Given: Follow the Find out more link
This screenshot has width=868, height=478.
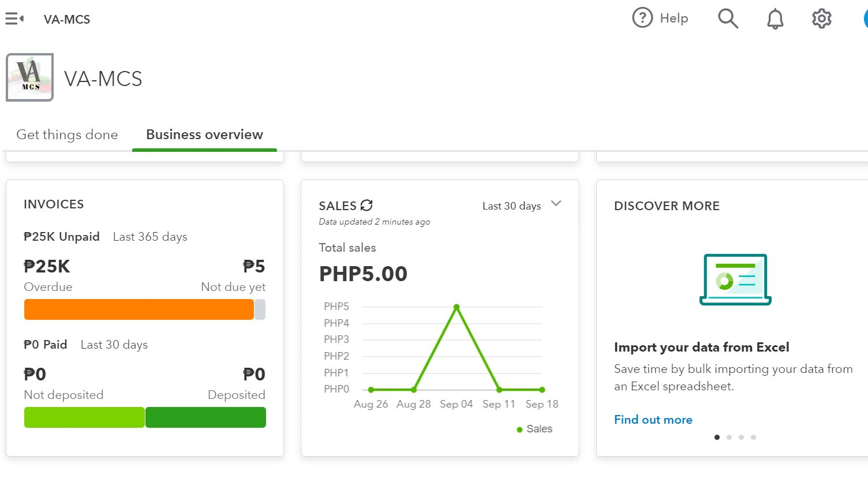Looking at the screenshot, I should point(653,420).
